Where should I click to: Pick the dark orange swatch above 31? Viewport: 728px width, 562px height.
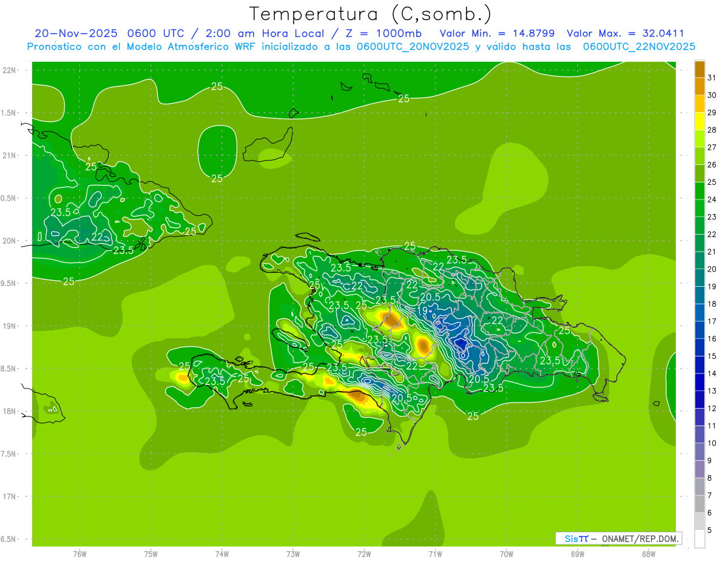point(699,69)
